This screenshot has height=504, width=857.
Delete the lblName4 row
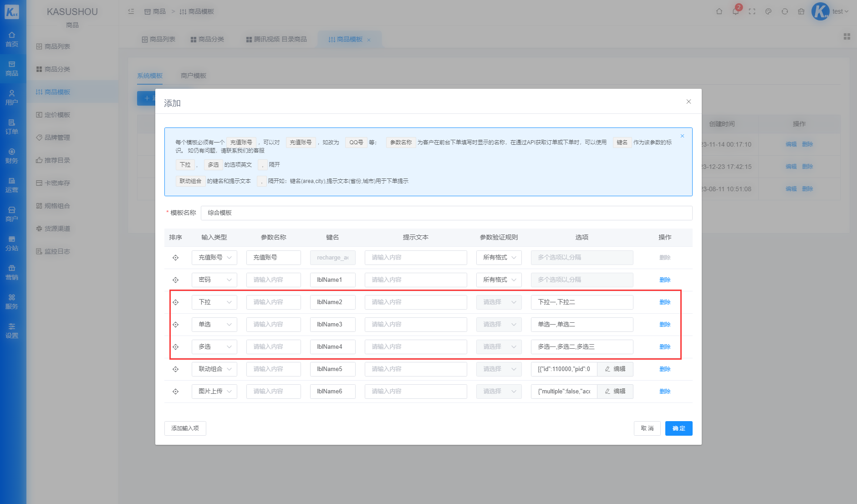(665, 347)
